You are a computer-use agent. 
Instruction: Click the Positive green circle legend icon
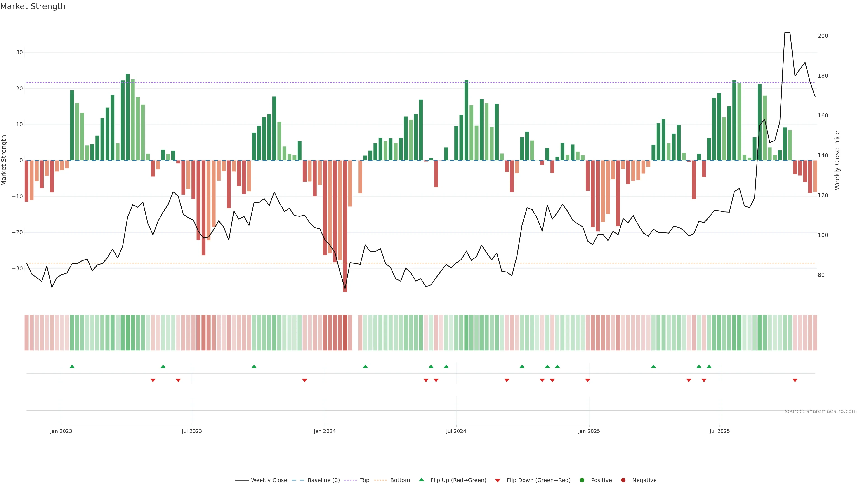click(x=582, y=480)
